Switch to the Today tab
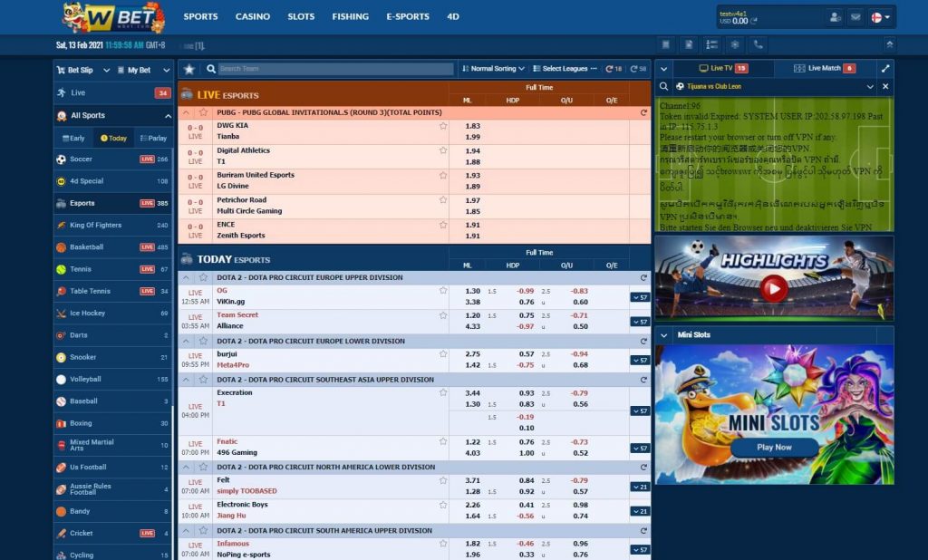Screen dimensions: 928x560 point(113,138)
